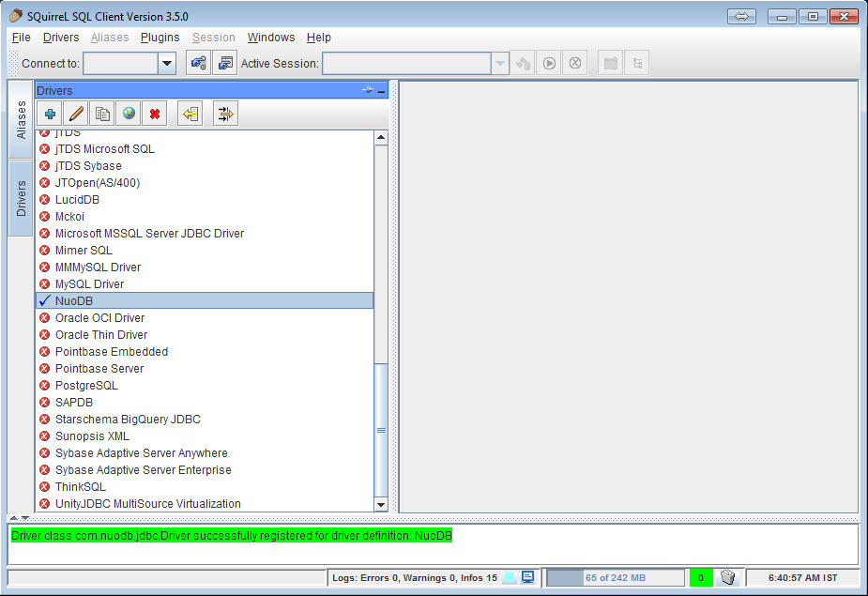Switch to the Drivers side tab
Viewport: 868px width, 596px height.
21,198
